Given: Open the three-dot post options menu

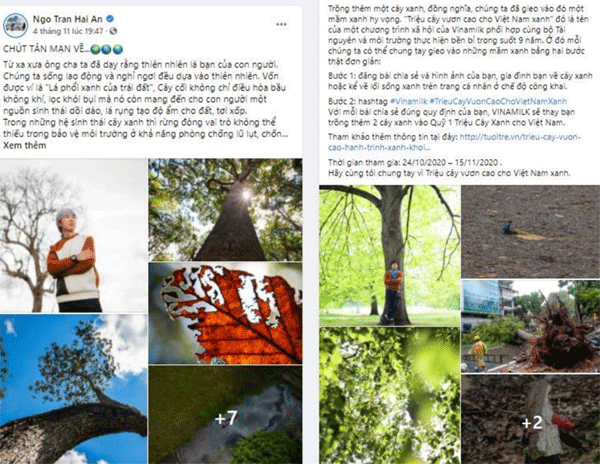Looking at the screenshot, I should click(281, 24).
